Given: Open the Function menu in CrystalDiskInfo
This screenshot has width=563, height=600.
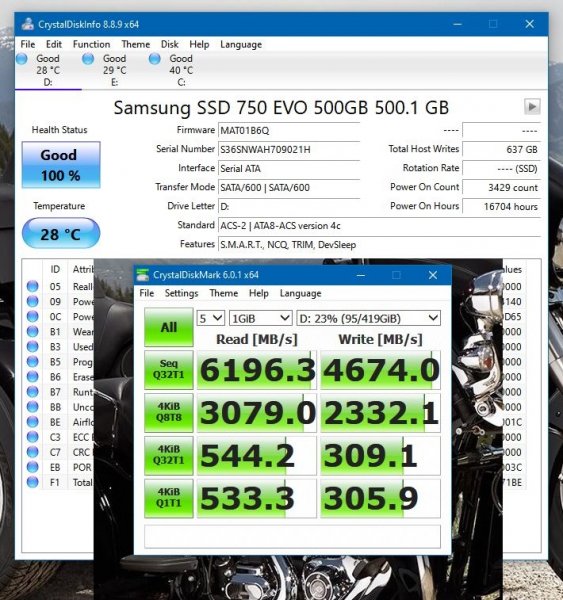Looking at the screenshot, I should pyautogui.click(x=91, y=44).
